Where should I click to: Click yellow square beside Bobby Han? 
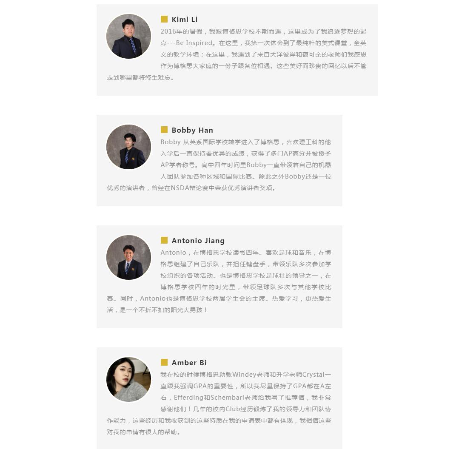pyautogui.click(x=164, y=130)
